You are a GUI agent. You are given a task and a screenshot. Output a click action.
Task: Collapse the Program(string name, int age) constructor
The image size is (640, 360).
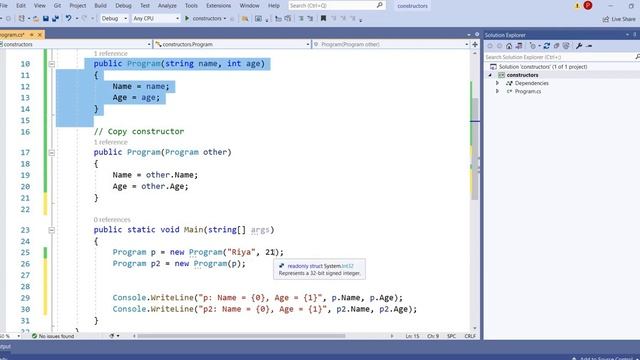pos(52,64)
